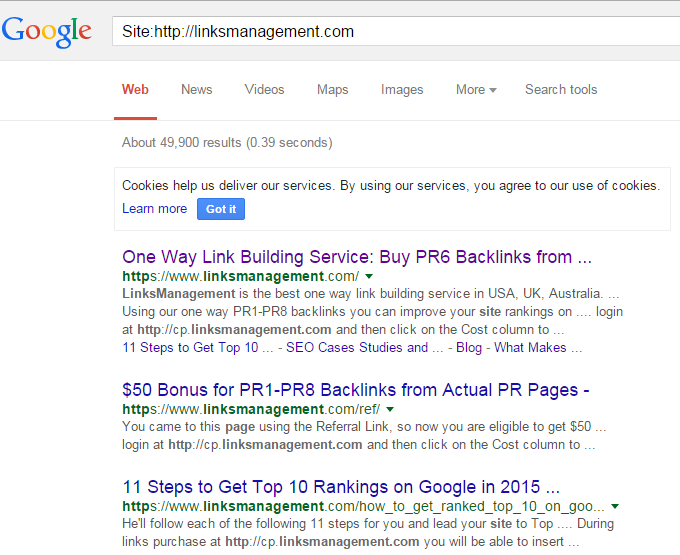Open SEO Cases Studies and sitelink
The width and height of the screenshot is (680, 555).
[364, 348]
